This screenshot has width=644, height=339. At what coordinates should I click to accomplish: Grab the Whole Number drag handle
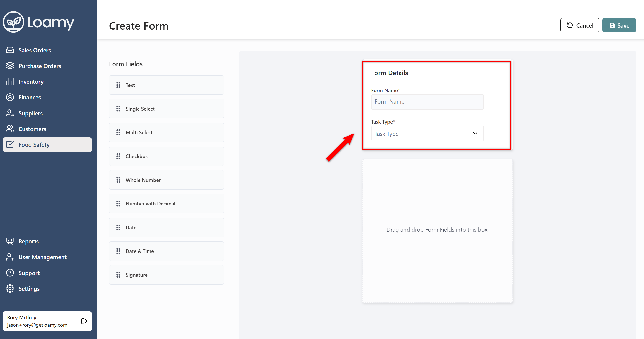118,180
